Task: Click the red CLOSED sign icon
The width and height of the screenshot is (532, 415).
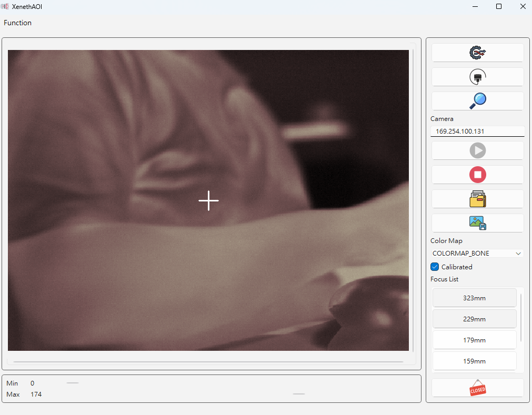Action: tap(477, 388)
